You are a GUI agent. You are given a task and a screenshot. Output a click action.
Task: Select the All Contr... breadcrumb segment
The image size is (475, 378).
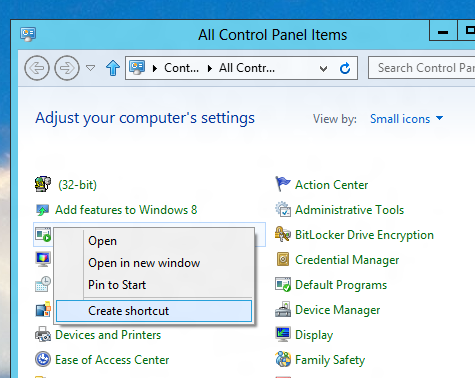[x=247, y=68]
